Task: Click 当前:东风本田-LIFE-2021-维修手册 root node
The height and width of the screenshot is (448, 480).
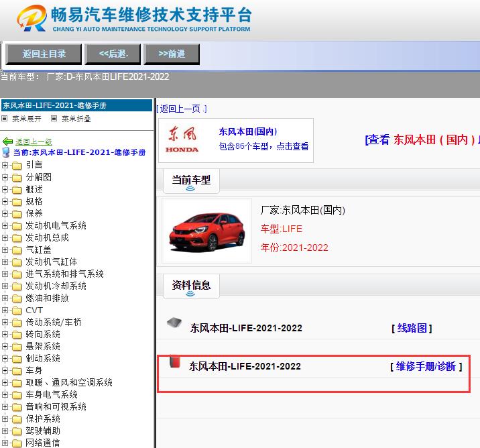Action: 80,152
